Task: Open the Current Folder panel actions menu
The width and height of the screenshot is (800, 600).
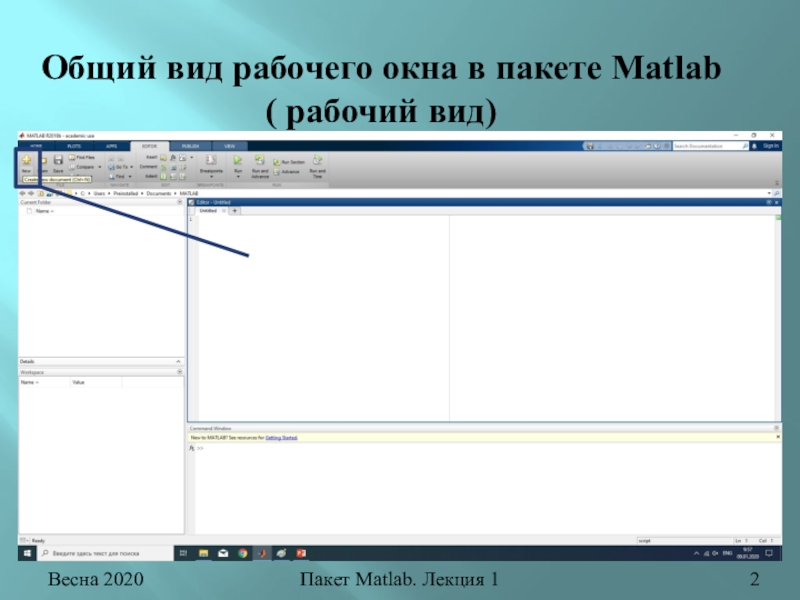Action: coord(180,202)
